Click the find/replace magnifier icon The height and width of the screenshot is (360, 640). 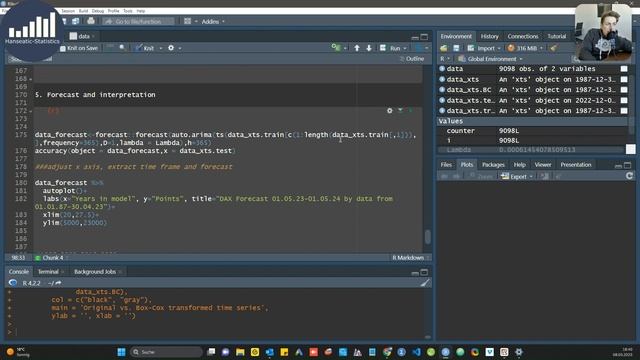(x=122, y=48)
